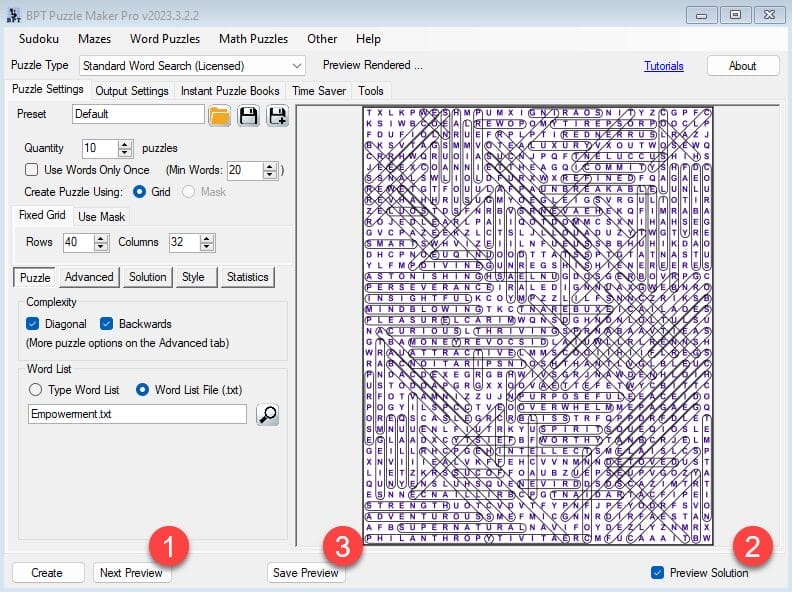Click the word search preview image
The image size is (792, 592).
tap(538, 325)
